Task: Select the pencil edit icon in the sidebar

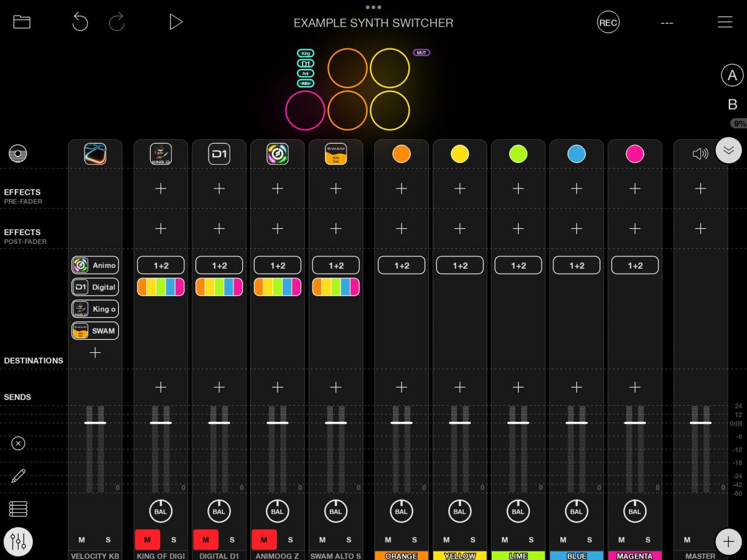Action: click(x=18, y=475)
